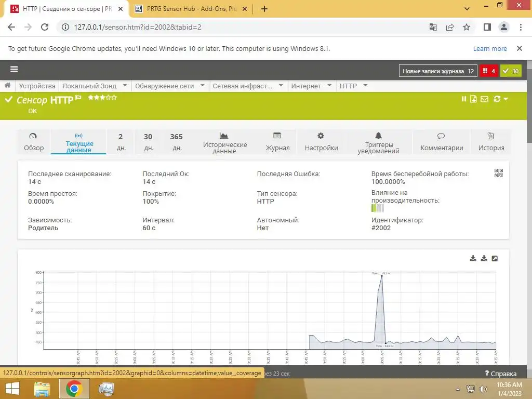Reload the page with the browser refresh button
Image resolution: width=532 pixels, height=399 pixels.
(x=45, y=27)
